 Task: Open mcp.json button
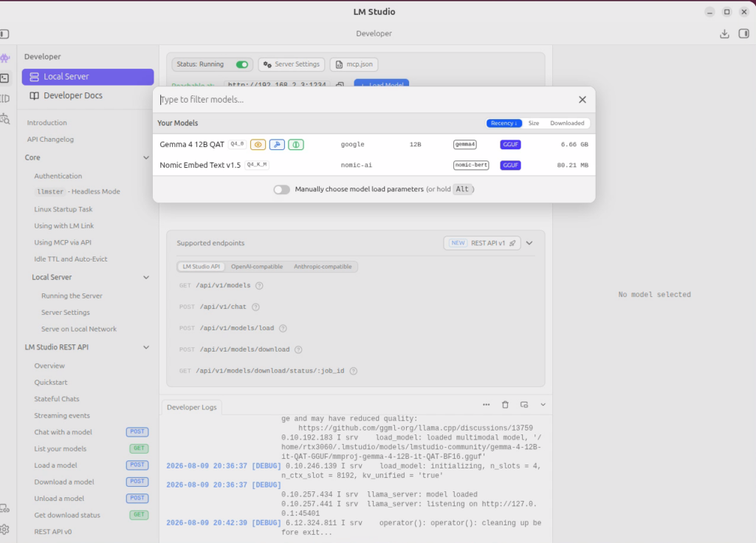tap(354, 64)
